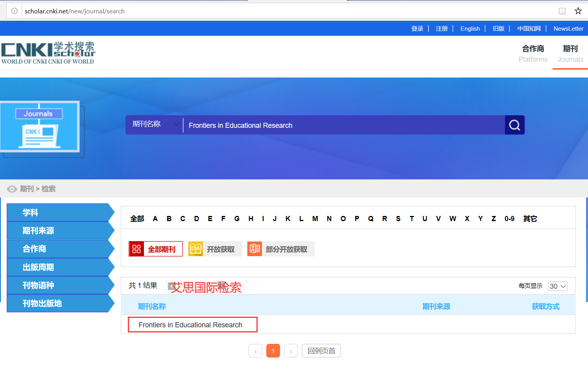Viewport: 588px width, 369px height.
Task: Filter journals by letter F
Action: tap(223, 219)
